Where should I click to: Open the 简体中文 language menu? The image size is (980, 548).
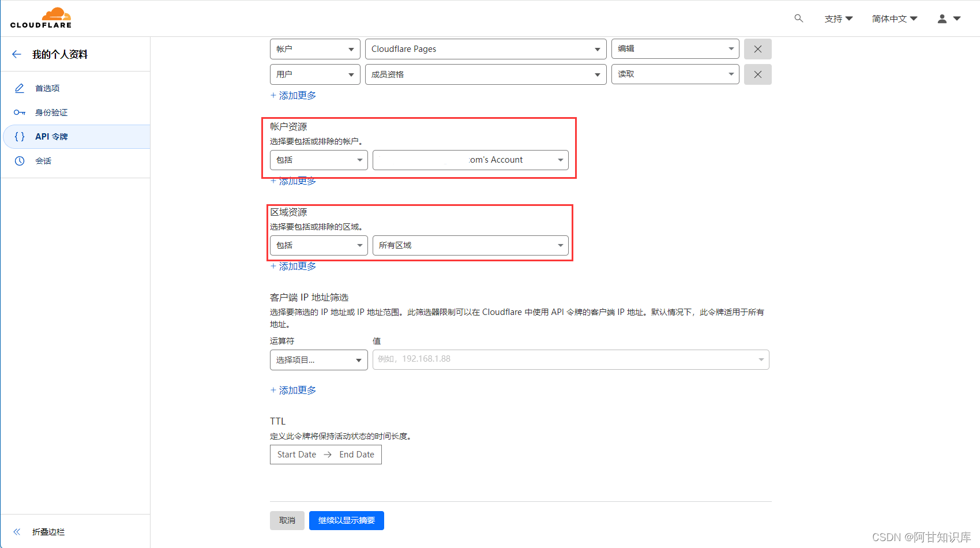tap(895, 18)
